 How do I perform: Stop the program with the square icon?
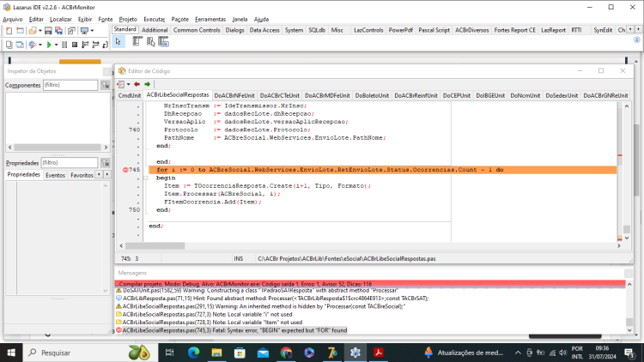75,45
